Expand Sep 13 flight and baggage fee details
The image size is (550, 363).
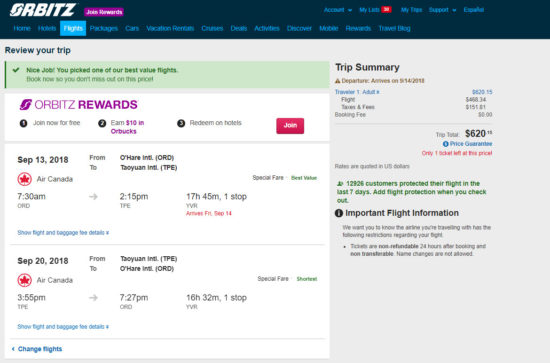63,233
